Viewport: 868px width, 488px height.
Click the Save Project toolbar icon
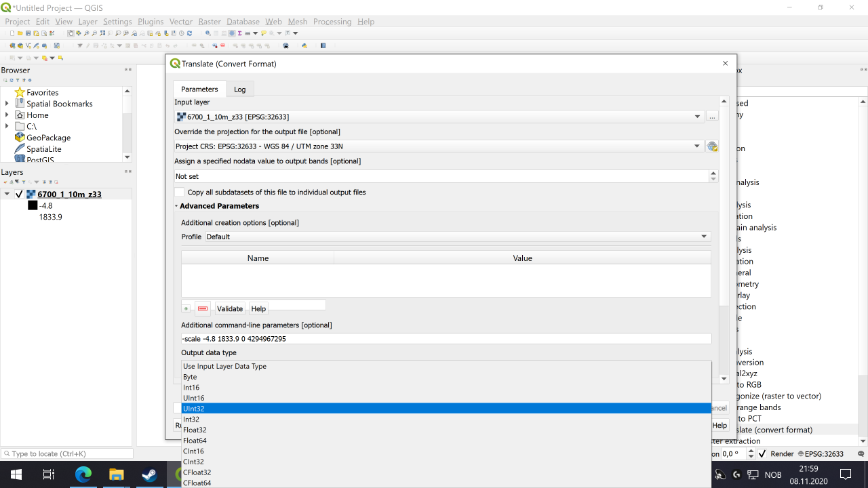click(28, 33)
